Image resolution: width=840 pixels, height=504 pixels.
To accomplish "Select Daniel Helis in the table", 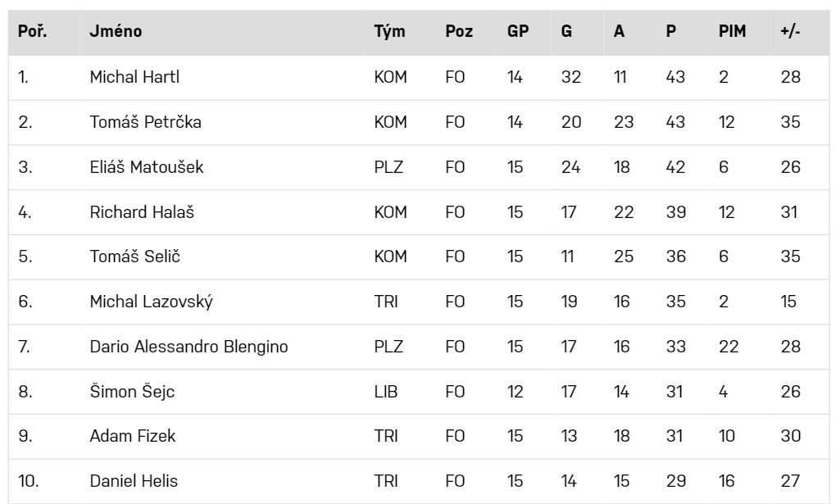I will [x=134, y=481].
